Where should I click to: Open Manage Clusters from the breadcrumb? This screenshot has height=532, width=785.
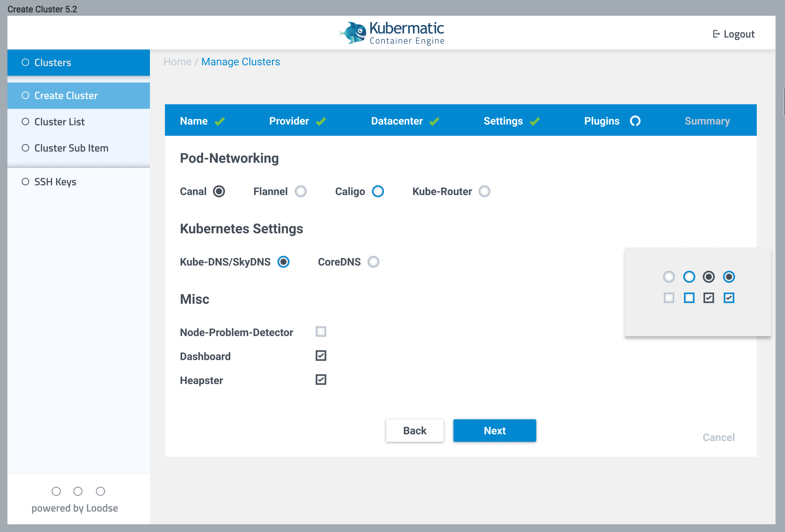click(x=240, y=62)
